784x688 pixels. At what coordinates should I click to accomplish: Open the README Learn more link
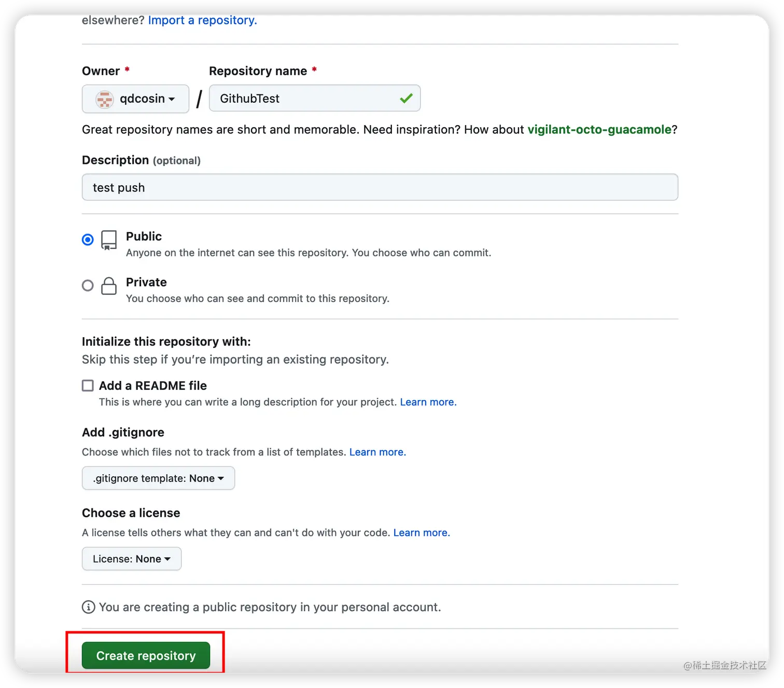[x=428, y=402]
